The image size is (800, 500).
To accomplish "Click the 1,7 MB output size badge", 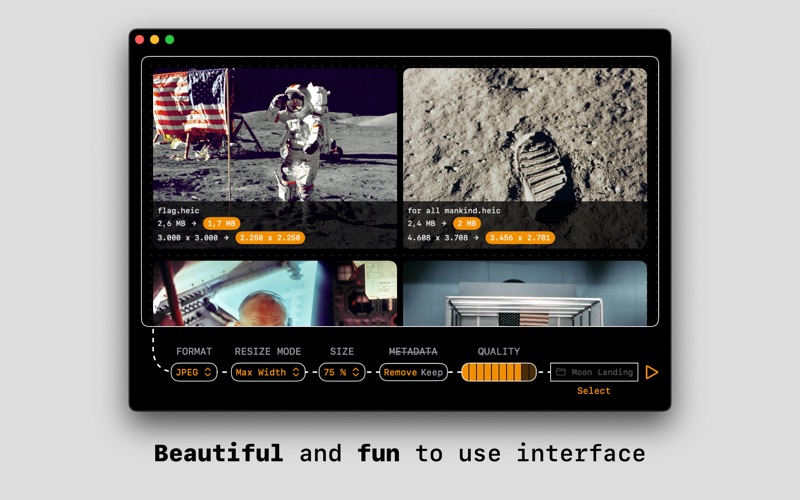I will click(221, 223).
